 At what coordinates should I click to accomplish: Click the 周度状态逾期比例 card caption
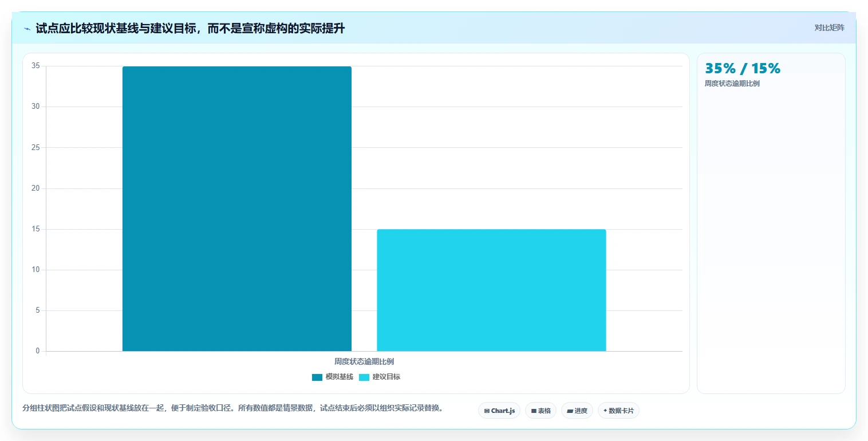[732, 84]
